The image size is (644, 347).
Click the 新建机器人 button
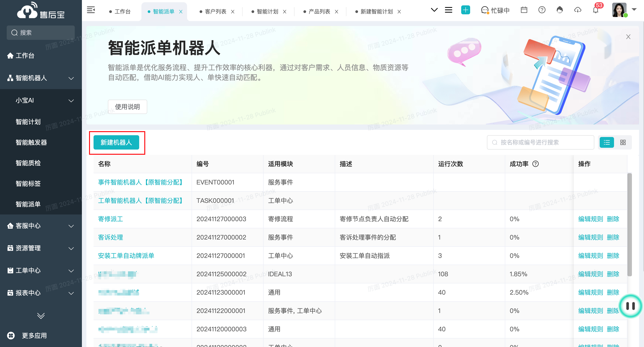pyautogui.click(x=116, y=143)
